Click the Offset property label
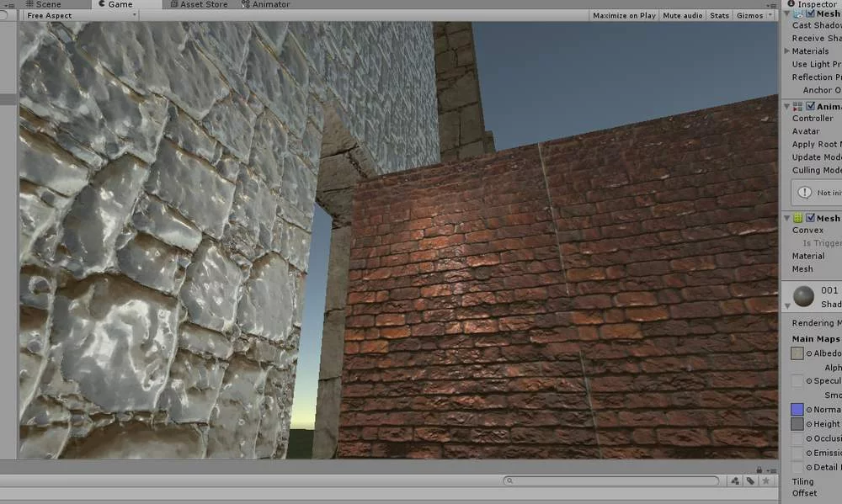The image size is (842, 504). (804, 493)
